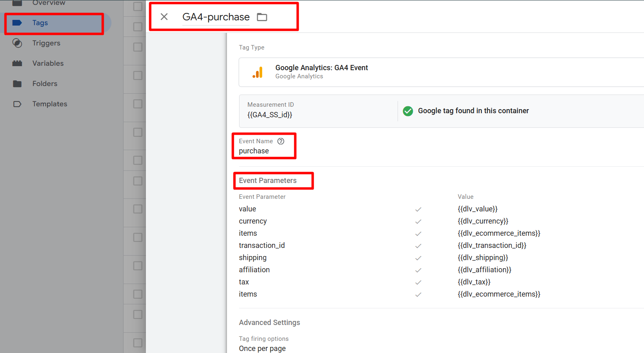Screen dimensions: 644x353
Task: Click the green check mark icon
Action: (408, 111)
